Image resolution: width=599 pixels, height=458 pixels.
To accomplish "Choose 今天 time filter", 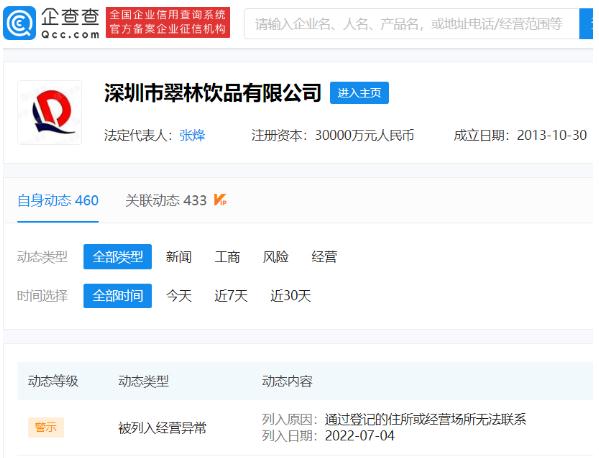I will coord(179,296).
